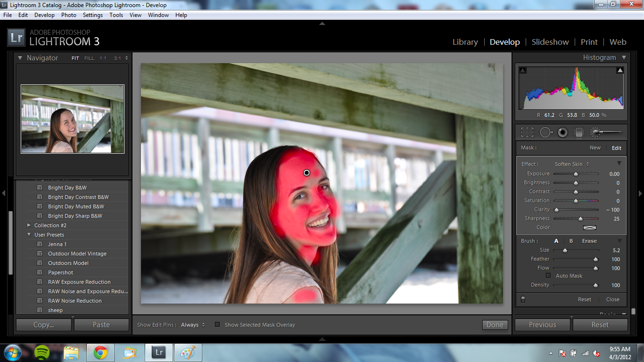Switch to the Library module
The image size is (644, 362).
coord(465,42)
